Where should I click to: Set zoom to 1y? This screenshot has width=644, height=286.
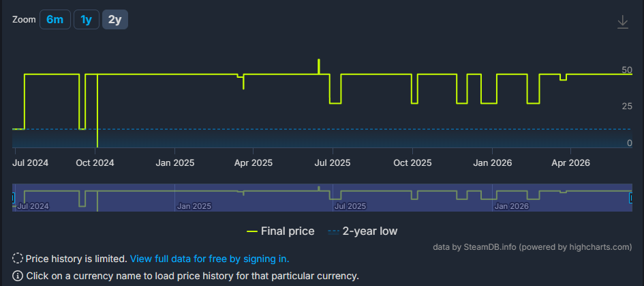(87, 19)
